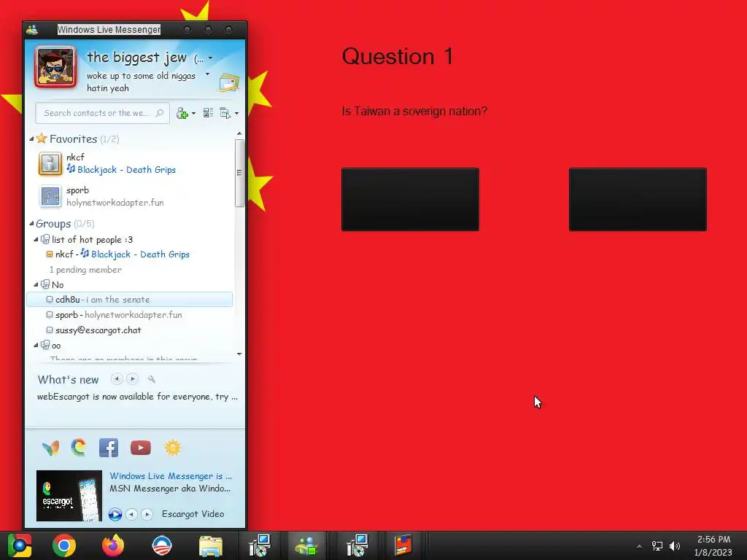Switch to Windows Live Messenger taskbar button
The height and width of the screenshot is (560, 747).
coord(306,545)
